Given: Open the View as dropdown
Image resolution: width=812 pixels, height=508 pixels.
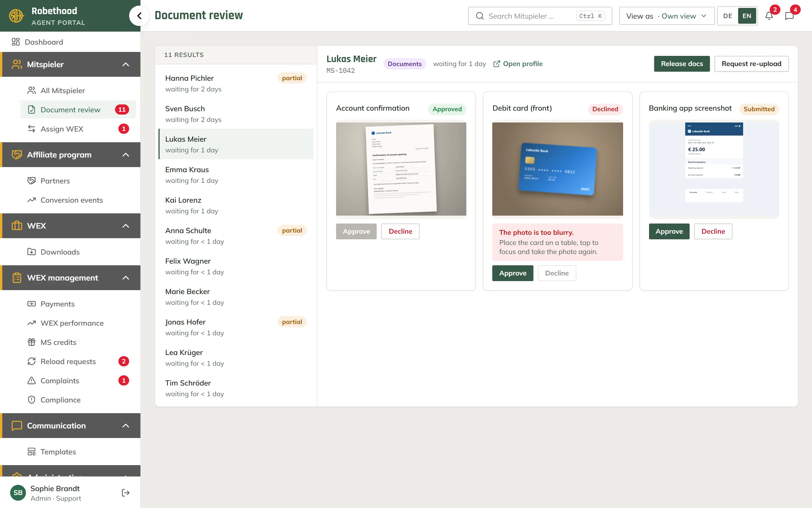Looking at the screenshot, I should tap(667, 16).
